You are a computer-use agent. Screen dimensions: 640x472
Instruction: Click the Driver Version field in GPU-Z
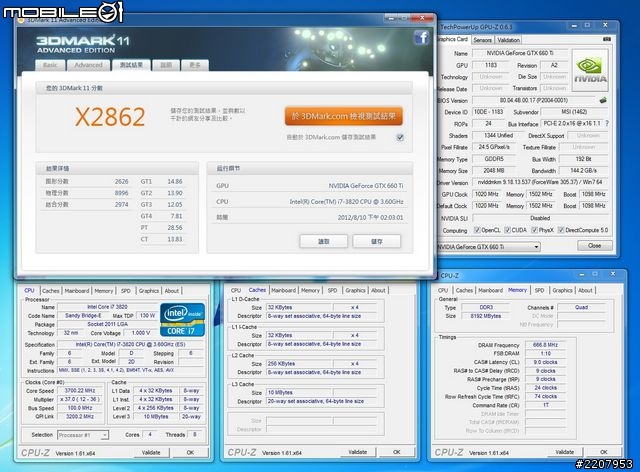coord(540,183)
